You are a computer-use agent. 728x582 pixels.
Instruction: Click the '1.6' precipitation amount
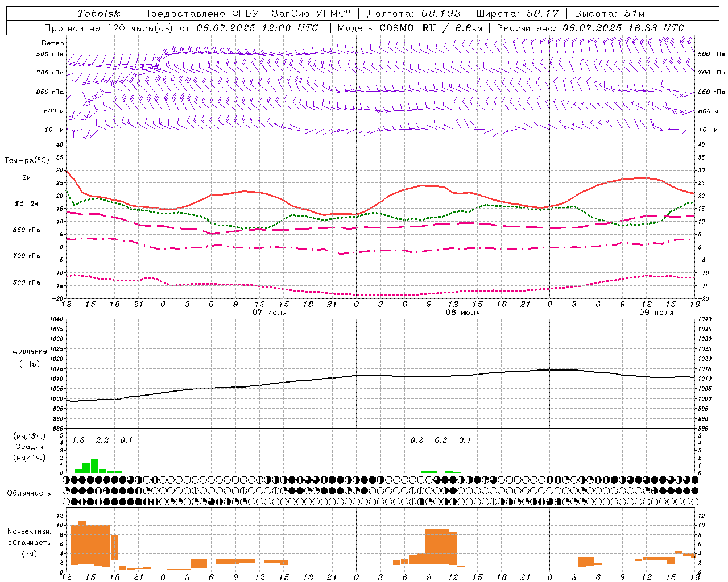tap(78, 440)
